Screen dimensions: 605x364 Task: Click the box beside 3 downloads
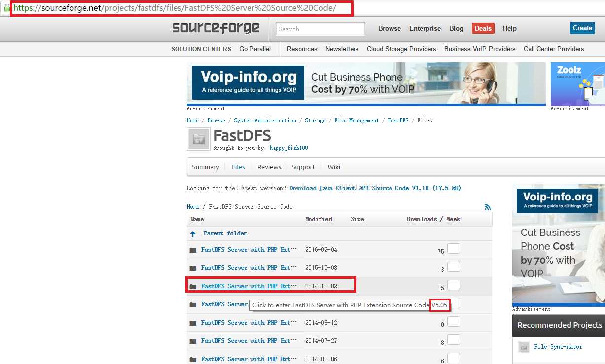click(x=454, y=266)
